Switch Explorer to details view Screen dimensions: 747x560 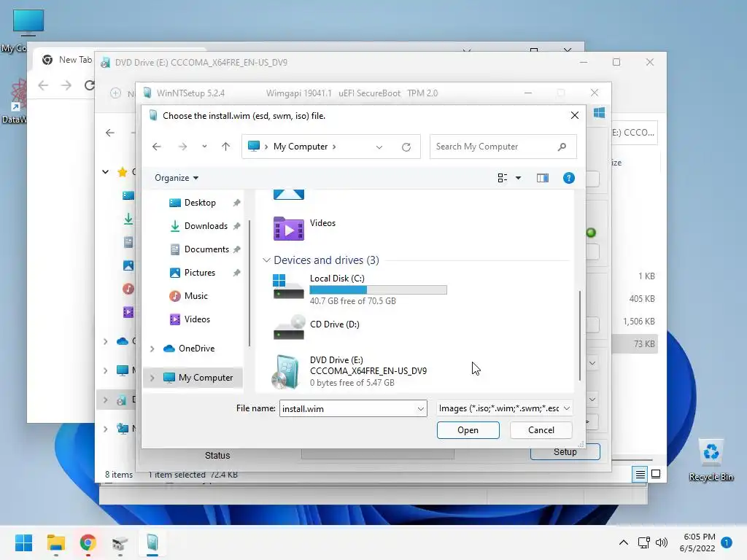(x=640, y=474)
